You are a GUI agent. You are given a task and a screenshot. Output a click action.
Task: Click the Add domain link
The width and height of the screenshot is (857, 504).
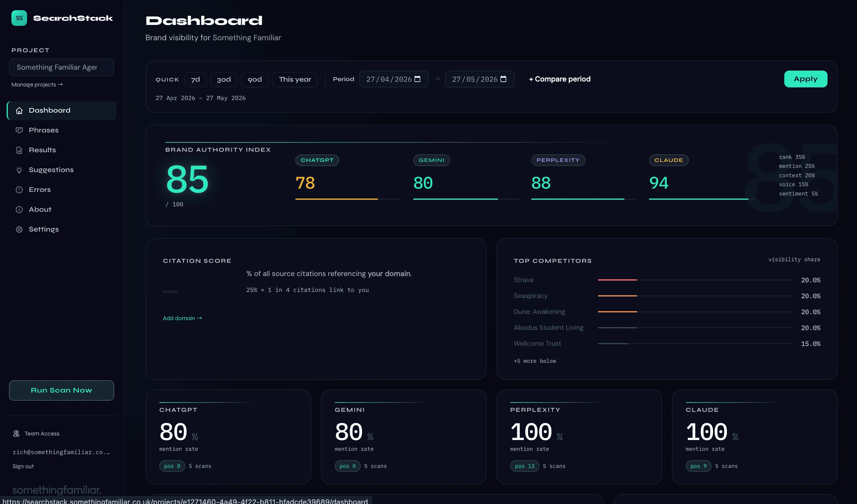pyautogui.click(x=182, y=318)
